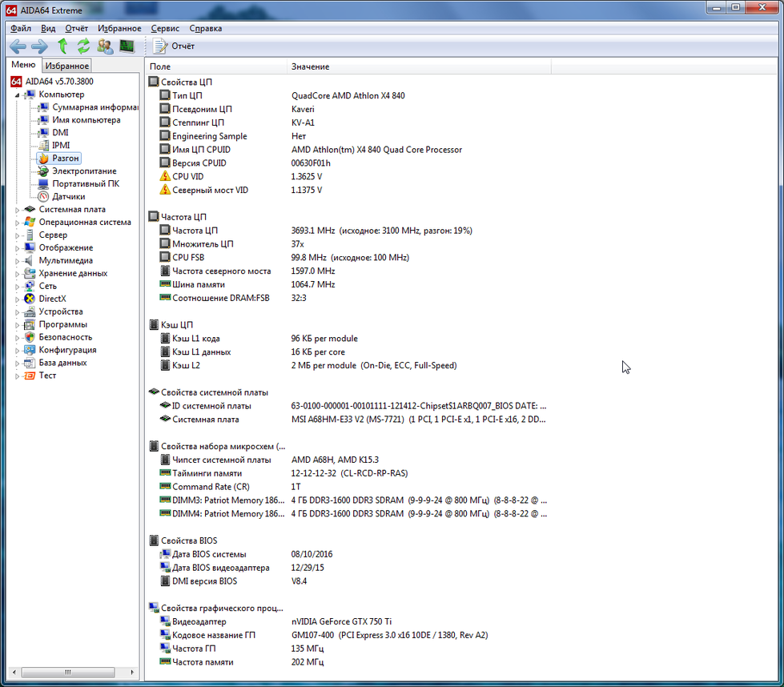Expand the Программы tree node
The width and height of the screenshot is (784, 687).
pos(17,325)
